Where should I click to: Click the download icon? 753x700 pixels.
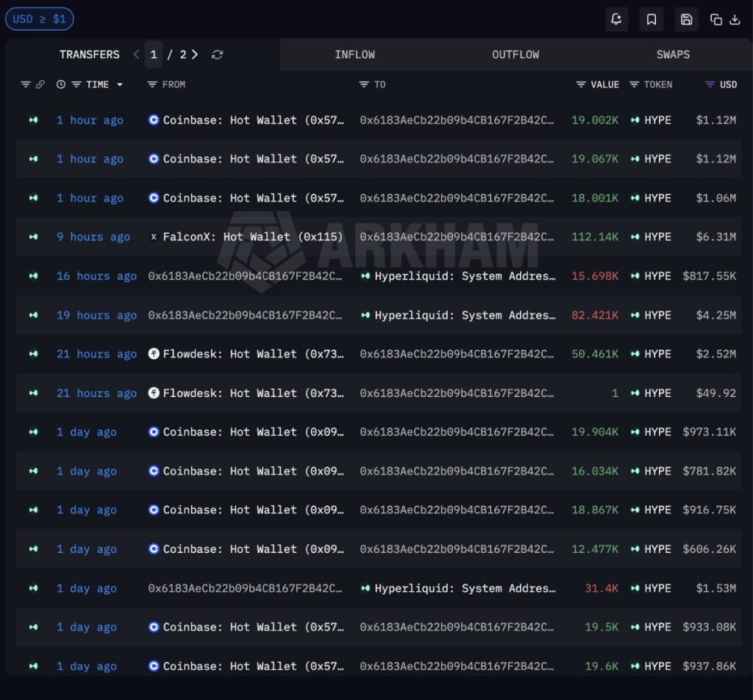pyautogui.click(x=735, y=20)
